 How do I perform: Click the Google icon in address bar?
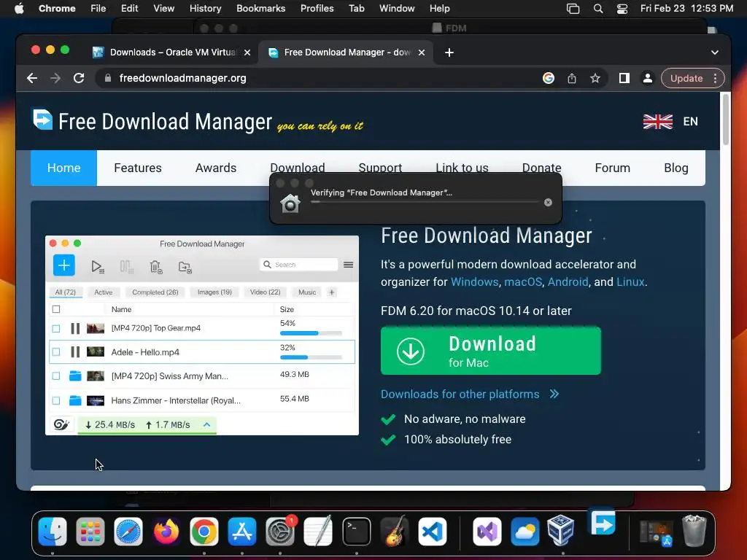pyautogui.click(x=549, y=78)
